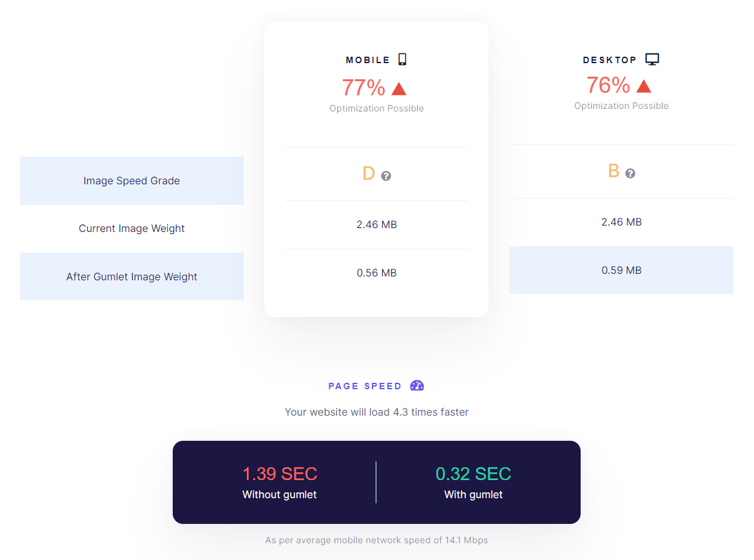The width and height of the screenshot is (754, 560).
Task: Click the mobile grade D letter
Action: (x=369, y=173)
